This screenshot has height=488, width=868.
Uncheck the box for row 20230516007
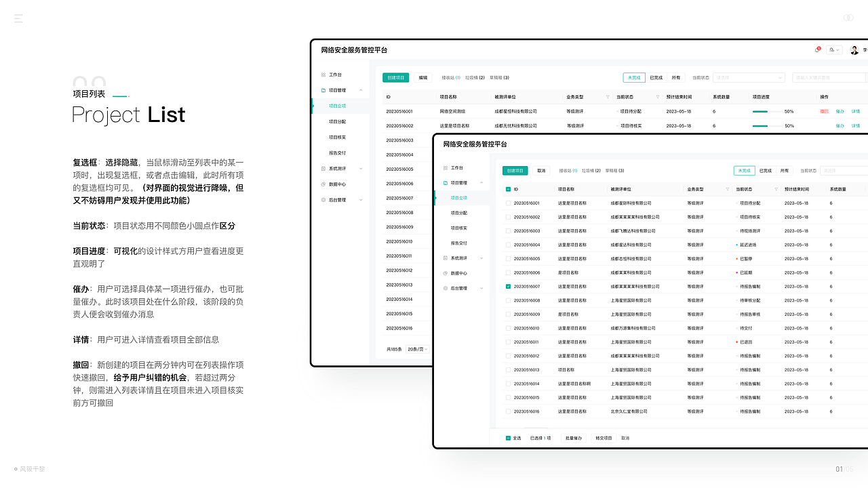tap(509, 287)
